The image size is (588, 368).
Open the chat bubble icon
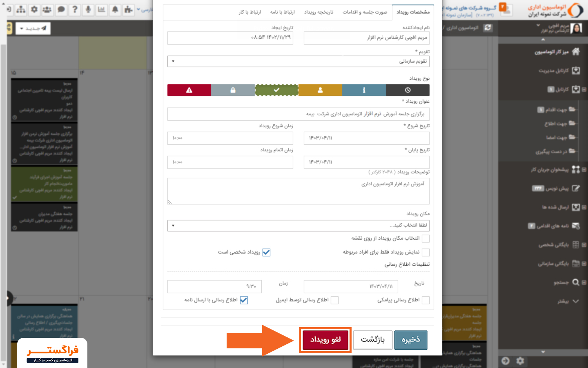point(61,9)
